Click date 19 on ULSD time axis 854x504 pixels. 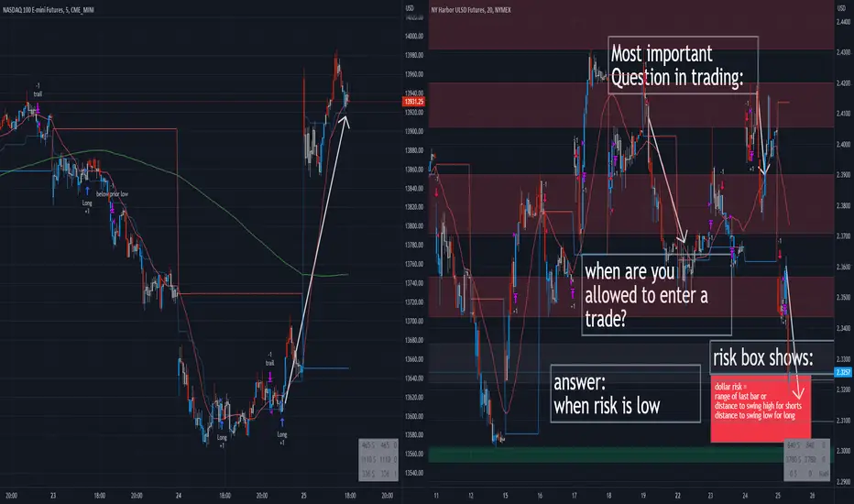click(643, 496)
